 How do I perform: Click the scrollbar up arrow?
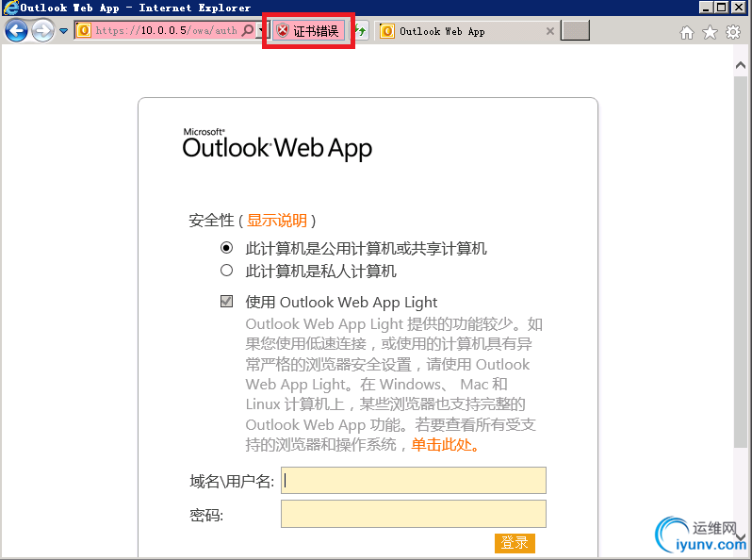tap(741, 65)
